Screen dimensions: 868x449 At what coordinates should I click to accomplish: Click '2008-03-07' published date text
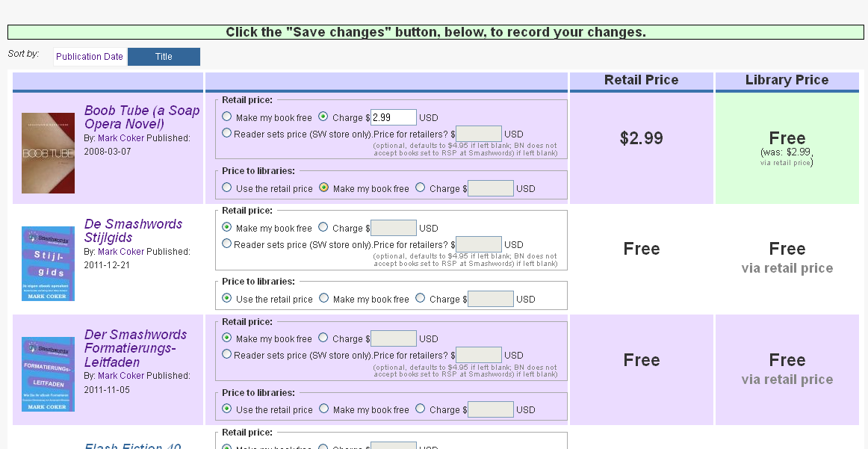click(x=108, y=152)
